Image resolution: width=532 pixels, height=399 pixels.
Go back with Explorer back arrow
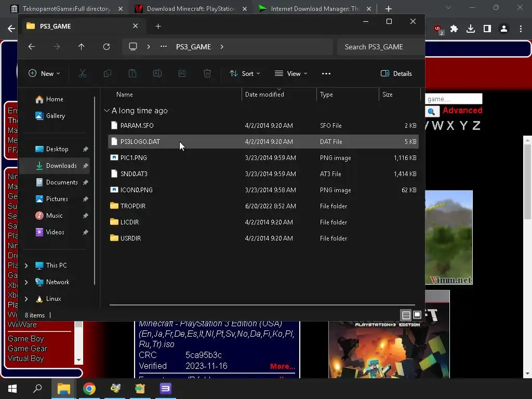[x=32, y=47]
